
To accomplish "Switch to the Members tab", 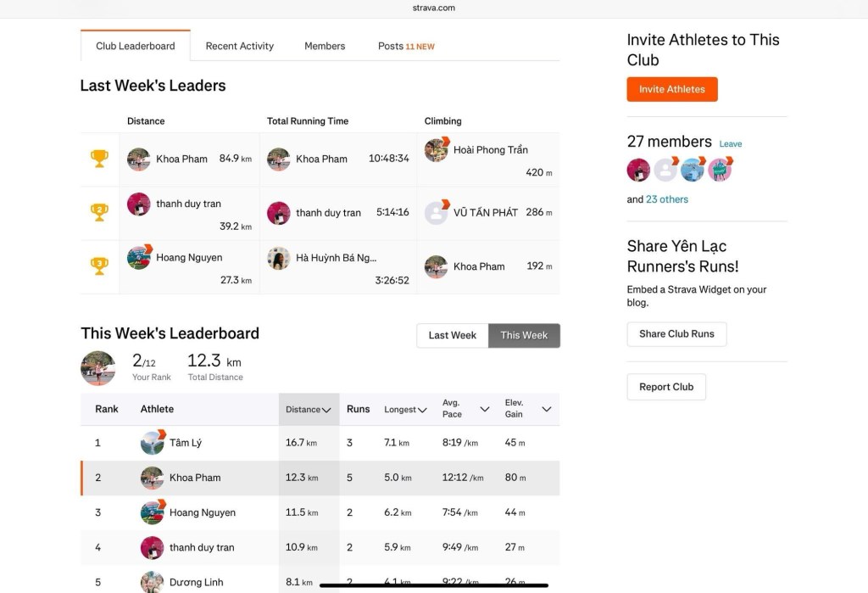I will click(325, 46).
